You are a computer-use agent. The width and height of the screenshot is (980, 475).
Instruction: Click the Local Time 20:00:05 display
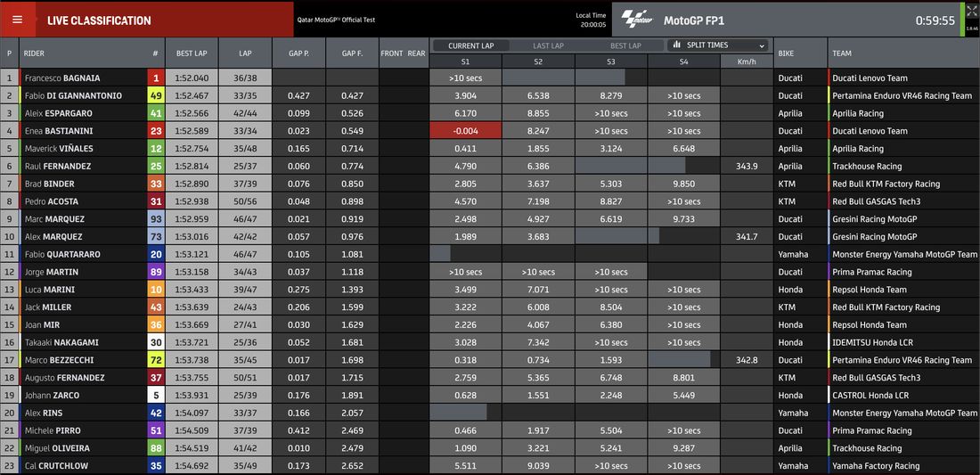pyautogui.click(x=591, y=20)
